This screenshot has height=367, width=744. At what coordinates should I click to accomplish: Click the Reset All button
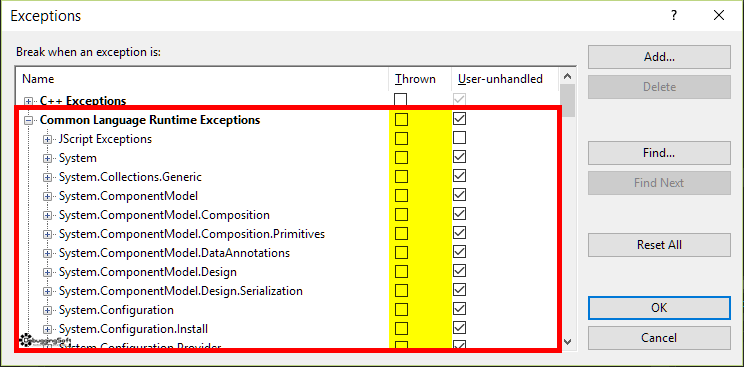pos(659,245)
